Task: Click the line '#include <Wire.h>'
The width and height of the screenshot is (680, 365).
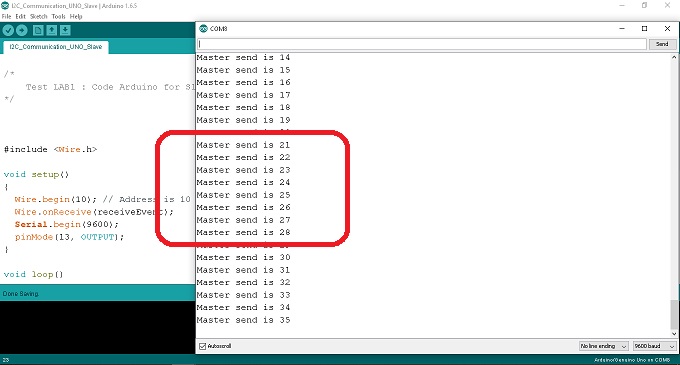Action: pos(50,149)
